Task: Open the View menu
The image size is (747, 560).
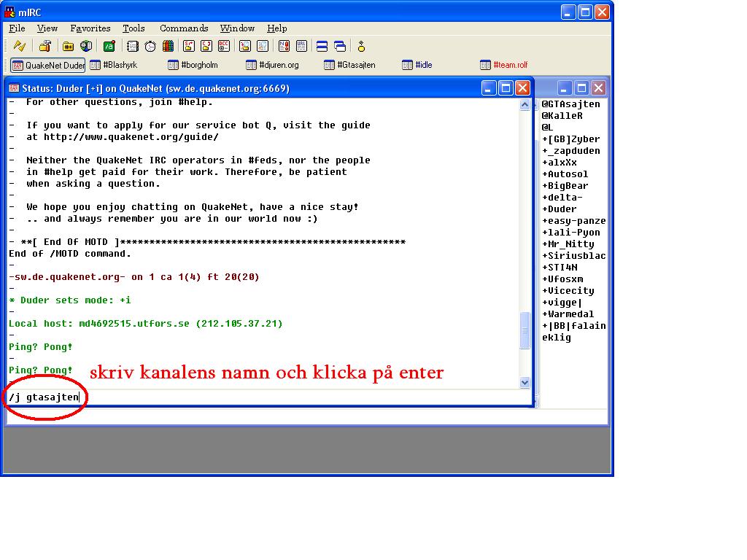Action: click(x=47, y=28)
